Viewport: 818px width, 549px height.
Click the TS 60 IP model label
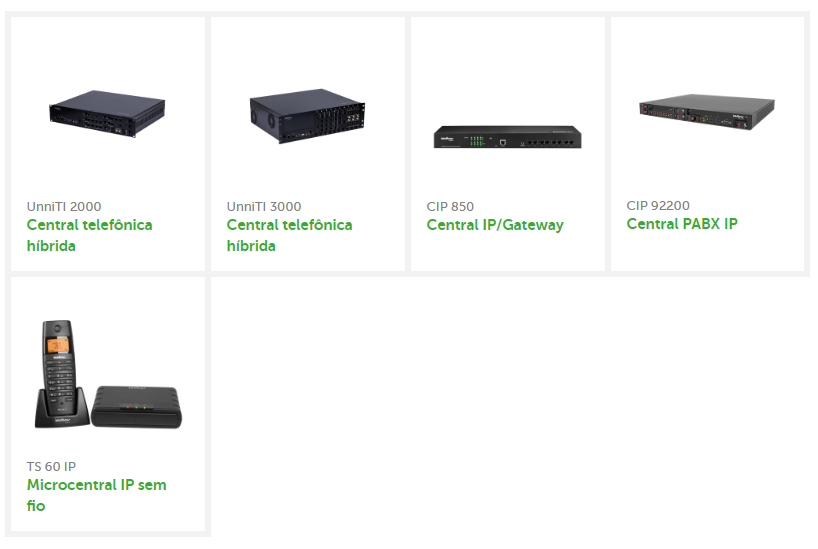[51, 467]
